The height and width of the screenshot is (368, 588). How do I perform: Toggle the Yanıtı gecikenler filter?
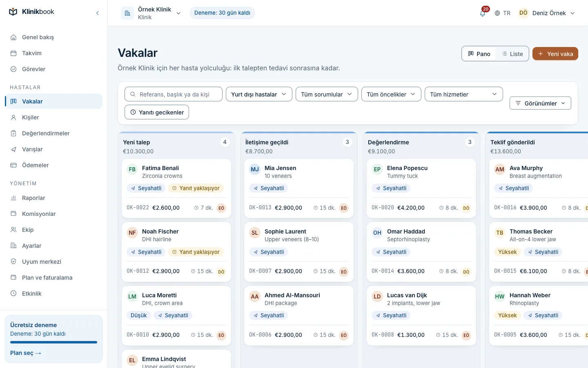(x=157, y=112)
